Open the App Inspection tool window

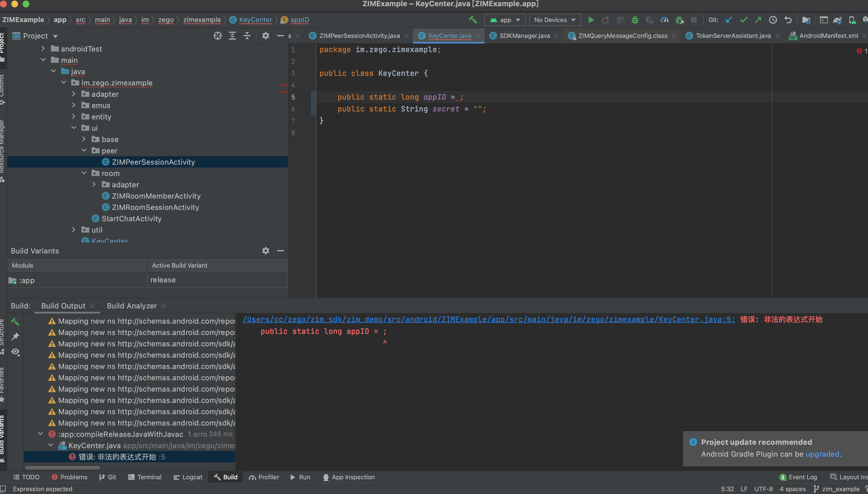point(349,477)
